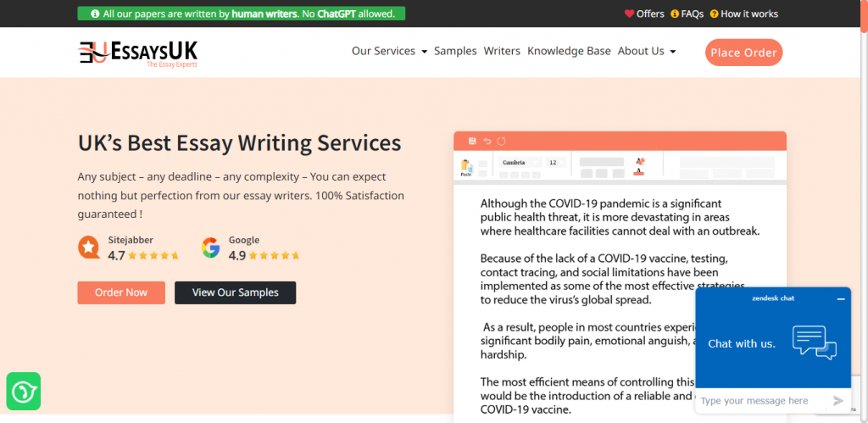The image size is (868, 423).
Task: Minimize the zendesk chat widget
Action: pyautogui.click(x=841, y=298)
